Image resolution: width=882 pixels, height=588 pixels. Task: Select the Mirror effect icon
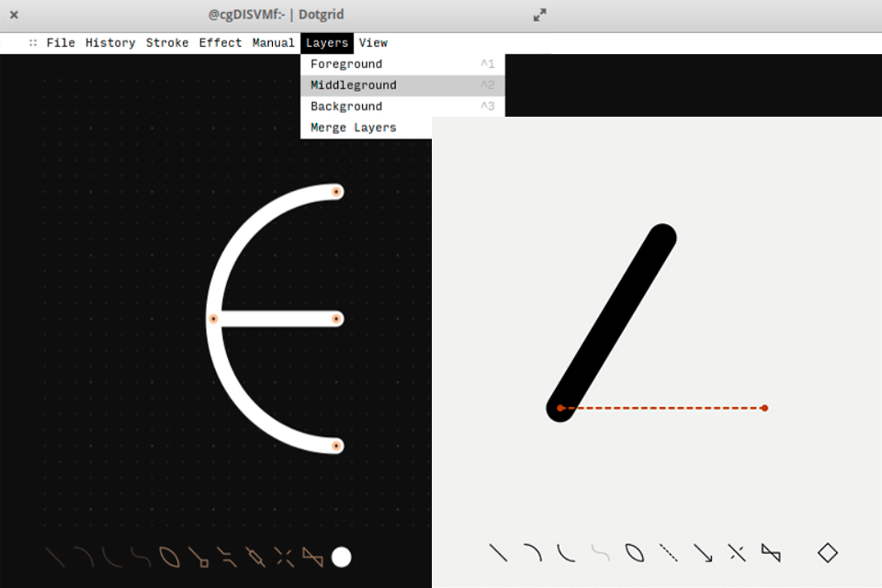coord(771,553)
